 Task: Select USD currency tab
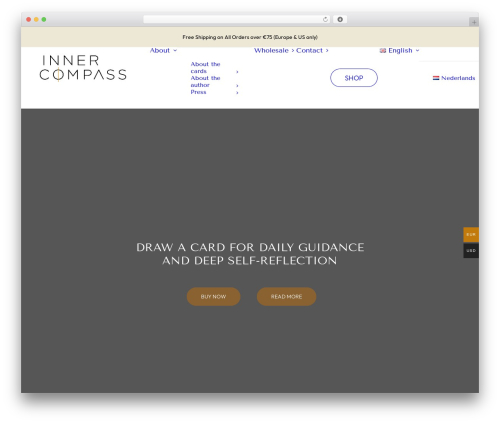(x=471, y=250)
